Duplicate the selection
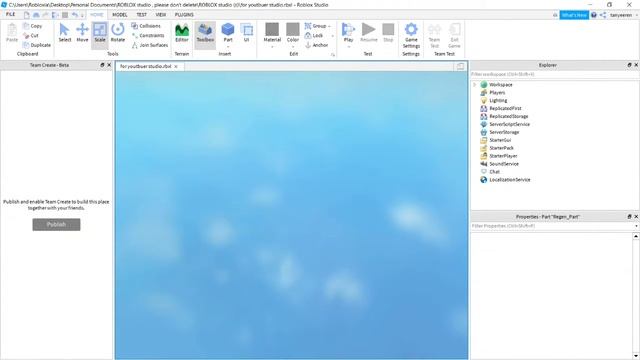The image size is (640, 360). [x=37, y=45]
